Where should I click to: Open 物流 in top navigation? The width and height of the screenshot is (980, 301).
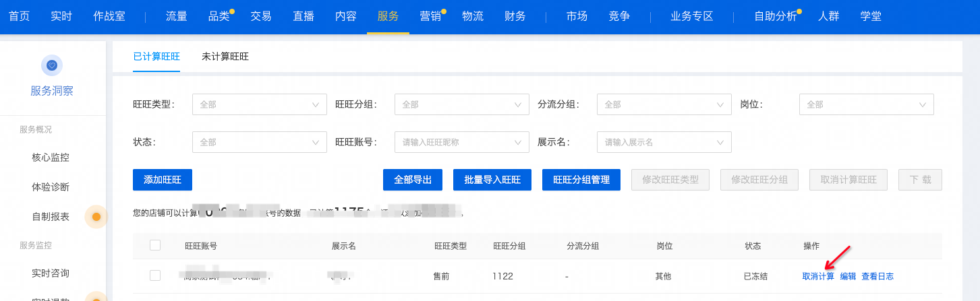(x=473, y=16)
